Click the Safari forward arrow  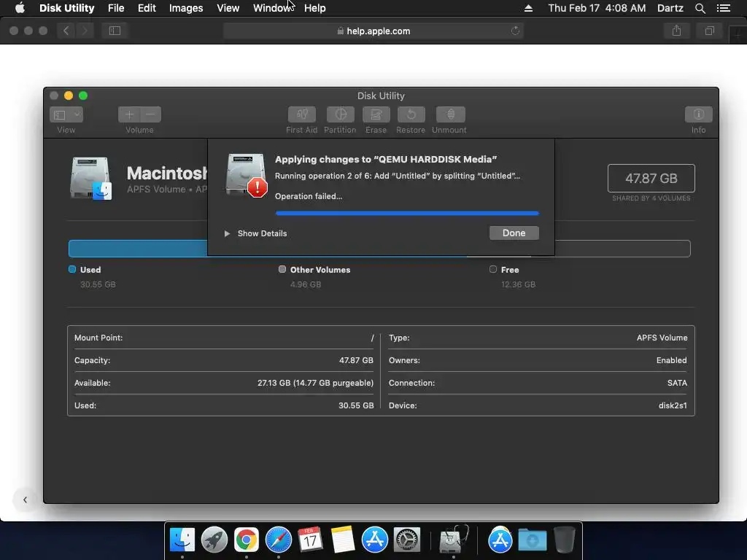click(85, 31)
